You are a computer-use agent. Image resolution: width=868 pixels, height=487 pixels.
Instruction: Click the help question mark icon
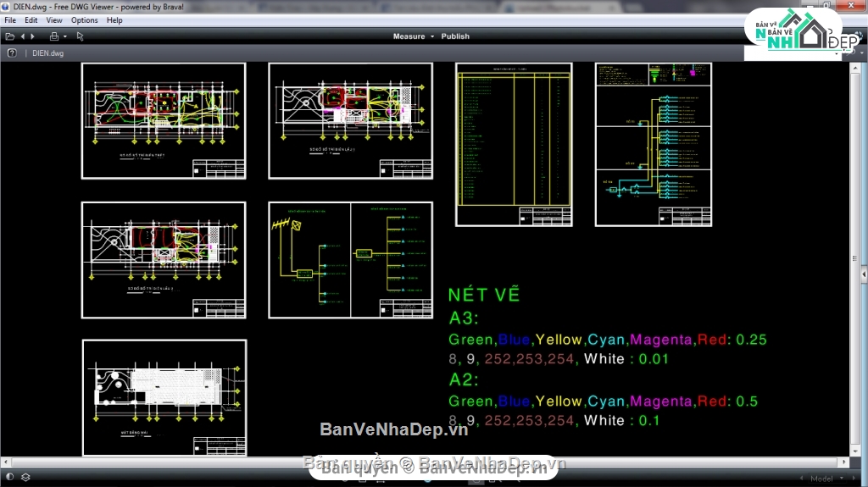coord(12,53)
